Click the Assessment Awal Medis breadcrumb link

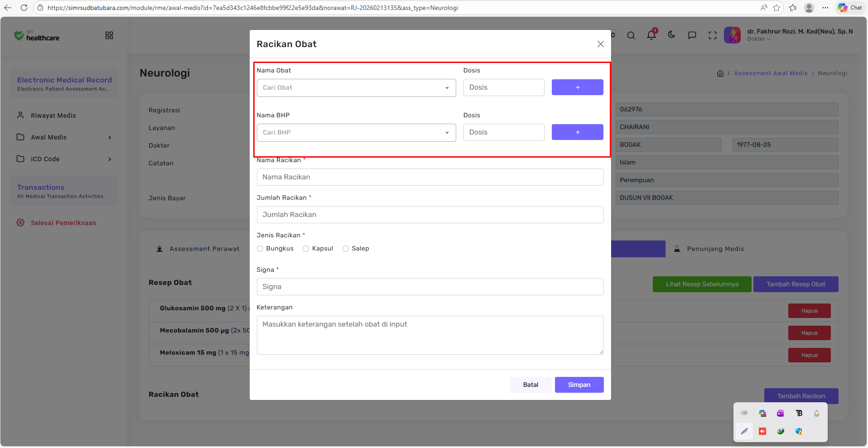(x=771, y=73)
